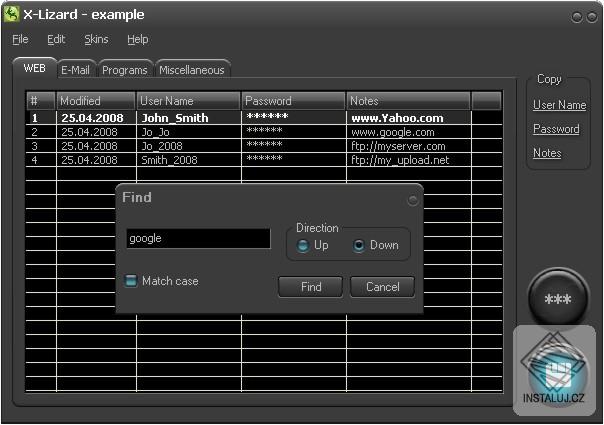Click the www.Yahoo.com notes cell
Screen dimensions: 604x425
click(x=409, y=118)
